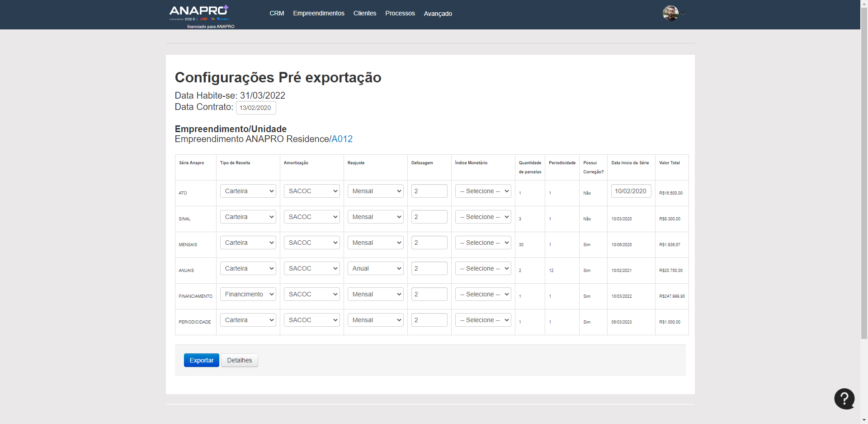This screenshot has height=424, width=868.
Task: Select the Avançado menu
Action: (438, 14)
